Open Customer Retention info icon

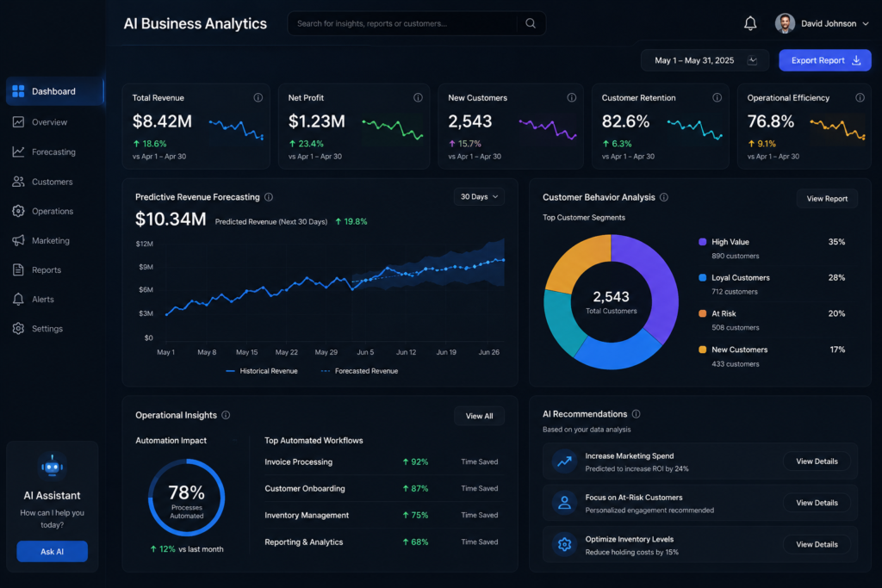coord(717,98)
